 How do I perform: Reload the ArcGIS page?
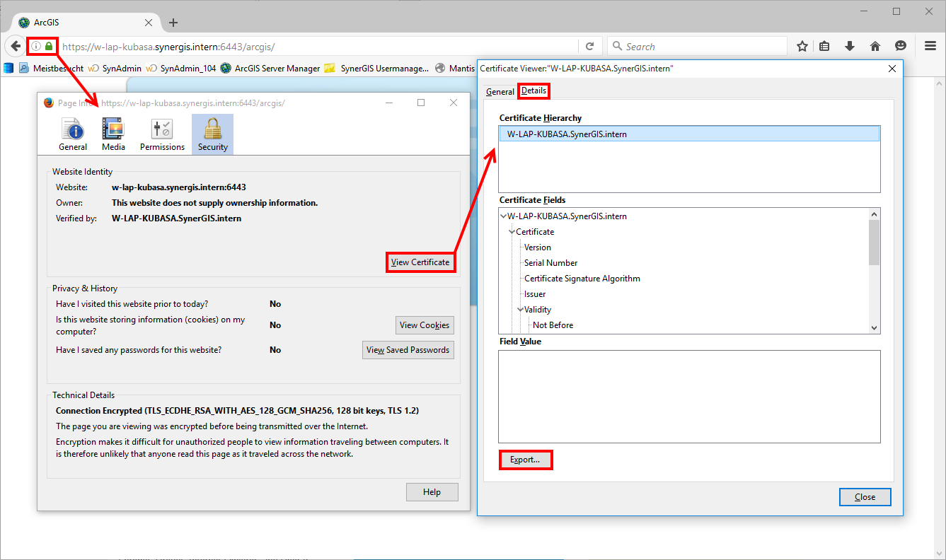click(590, 45)
